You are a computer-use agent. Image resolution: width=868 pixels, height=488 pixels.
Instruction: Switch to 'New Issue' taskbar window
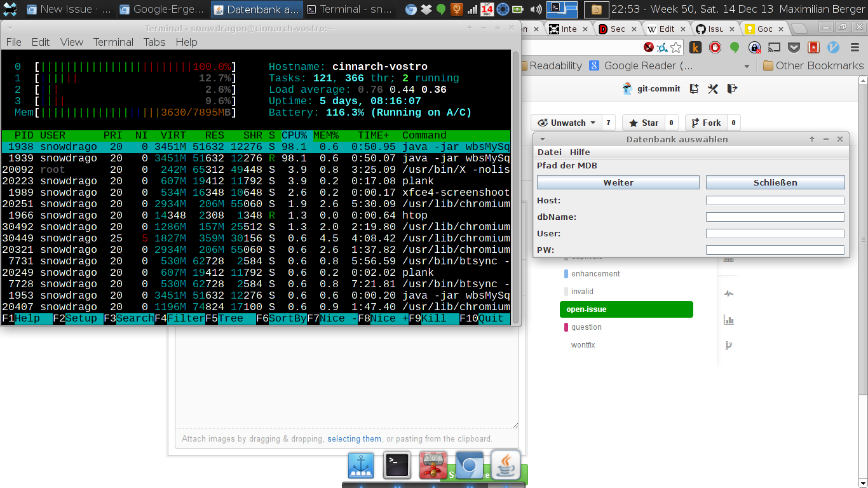coord(68,10)
